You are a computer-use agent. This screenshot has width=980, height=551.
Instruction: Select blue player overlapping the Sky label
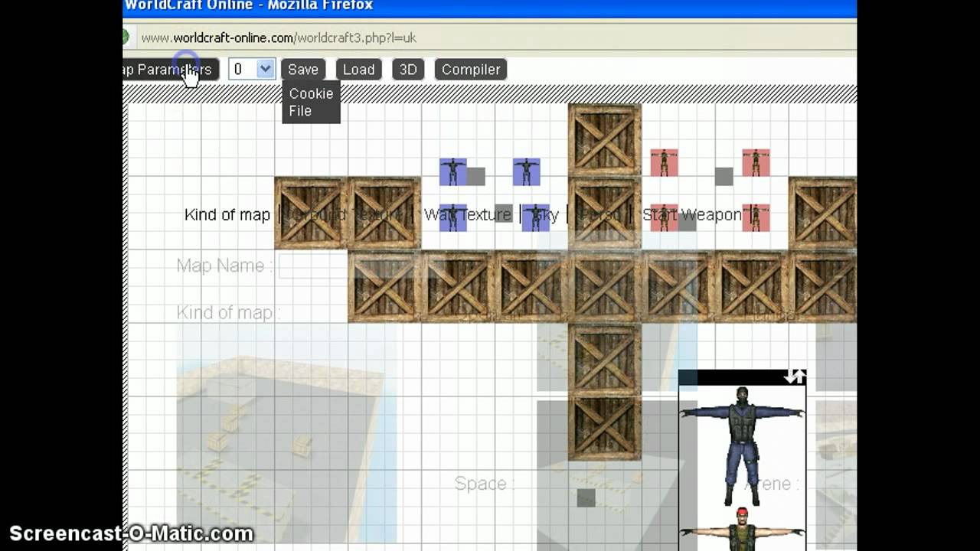click(x=536, y=217)
